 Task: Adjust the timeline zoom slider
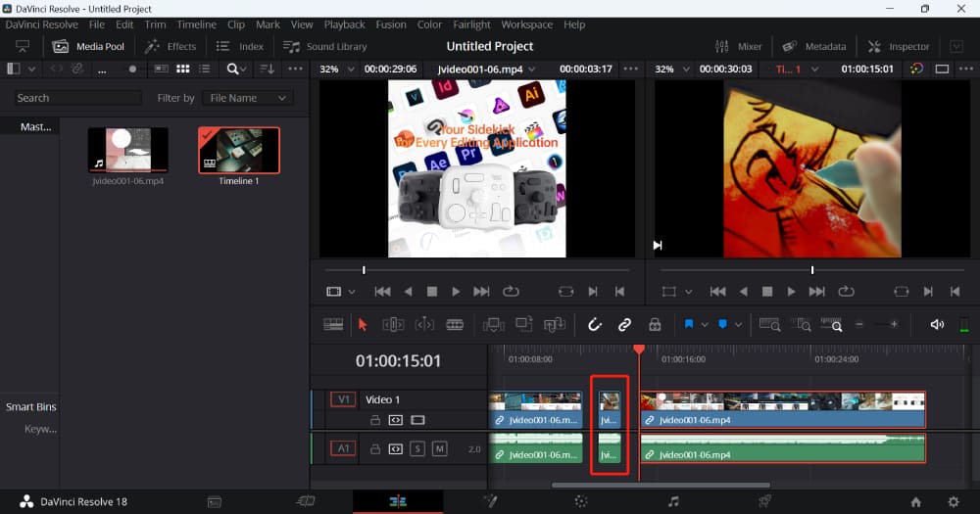coord(877,325)
